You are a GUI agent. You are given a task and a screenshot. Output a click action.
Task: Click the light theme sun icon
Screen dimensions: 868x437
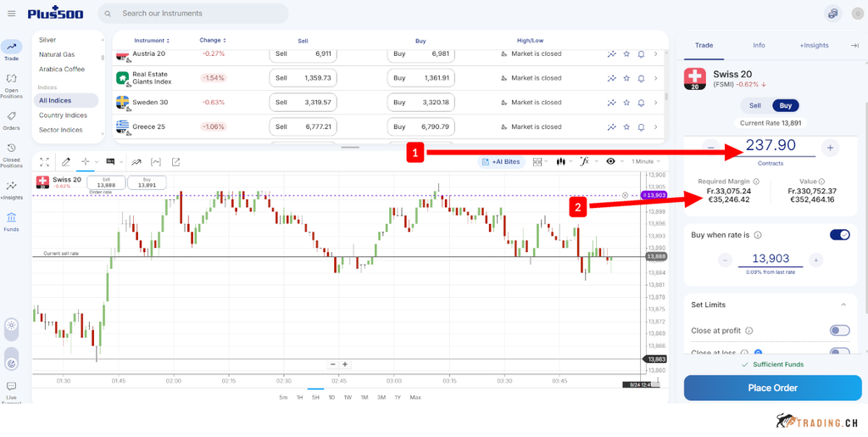(12, 325)
